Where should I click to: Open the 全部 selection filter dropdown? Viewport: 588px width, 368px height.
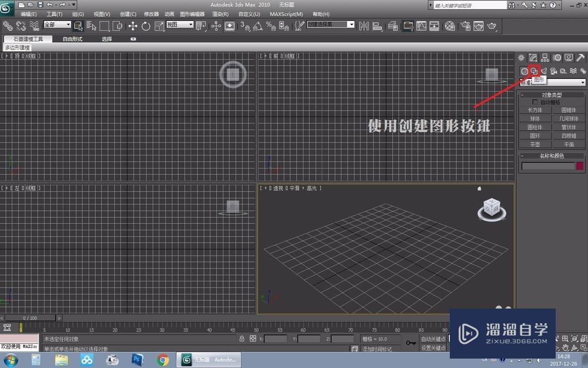click(x=57, y=25)
